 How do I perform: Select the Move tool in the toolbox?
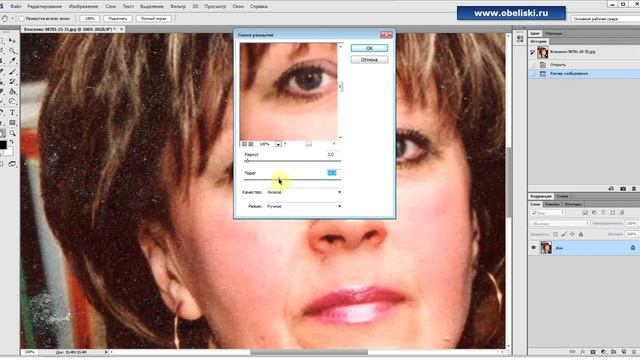(x=12, y=41)
